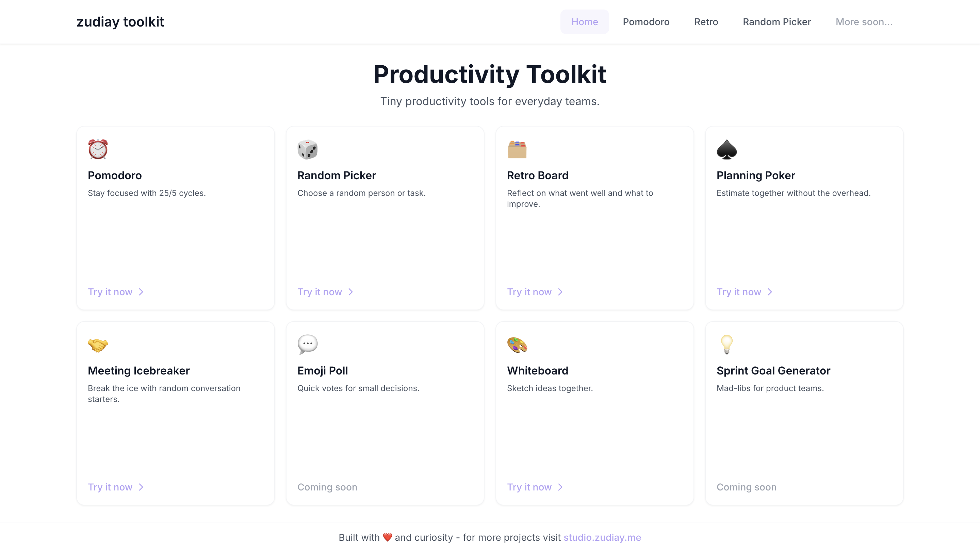Image resolution: width=980 pixels, height=551 pixels.
Task: Open Retro from the top navigation
Action: pyautogui.click(x=706, y=22)
